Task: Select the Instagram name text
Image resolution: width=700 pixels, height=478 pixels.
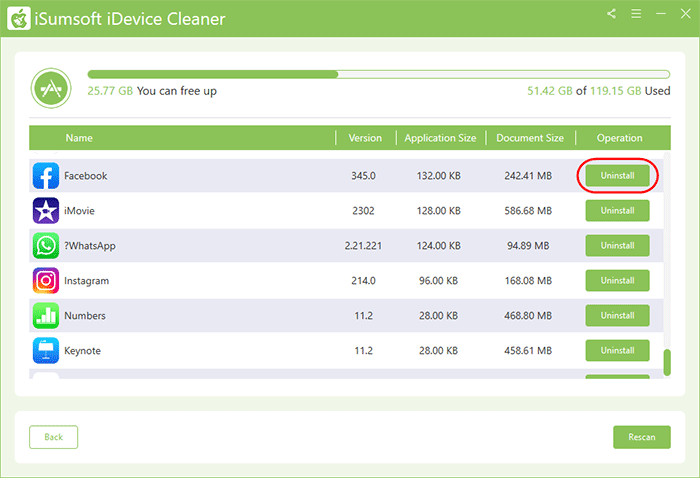Action: pyautogui.click(x=87, y=281)
